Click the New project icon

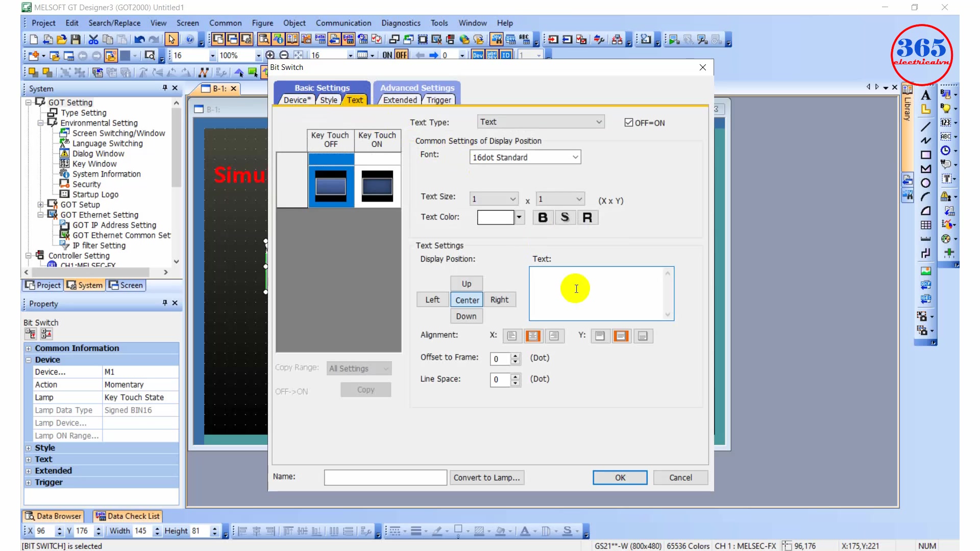pos(34,39)
